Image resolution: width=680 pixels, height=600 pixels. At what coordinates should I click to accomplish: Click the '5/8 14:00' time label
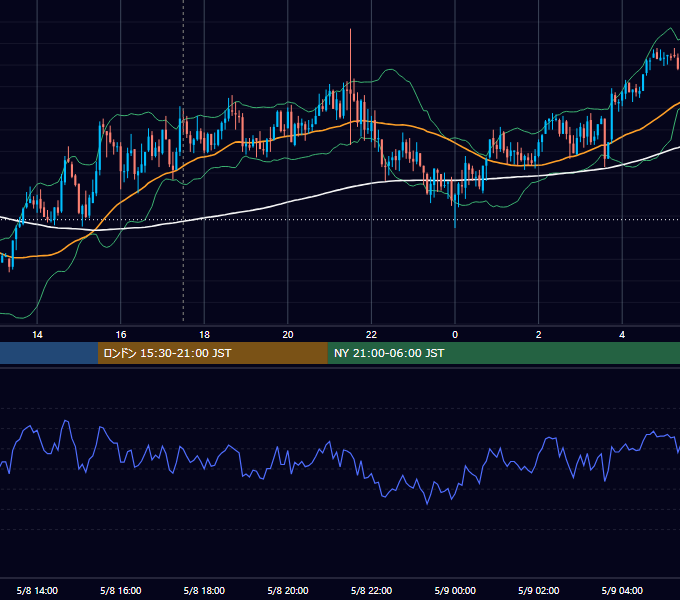click(x=37, y=590)
